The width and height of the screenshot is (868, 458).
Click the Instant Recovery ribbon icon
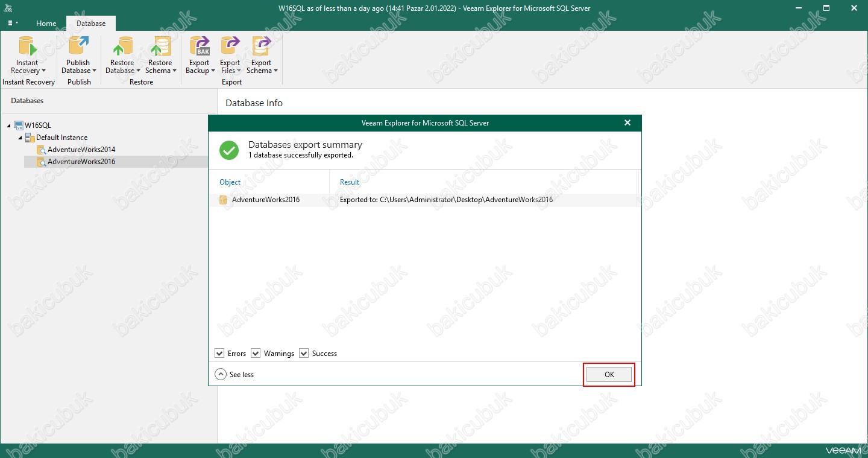pos(27,46)
